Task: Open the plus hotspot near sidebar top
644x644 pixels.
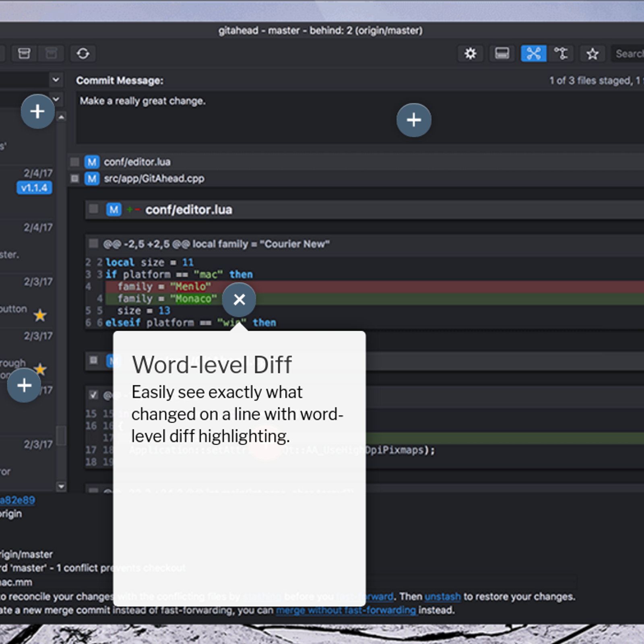Action: tap(37, 111)
